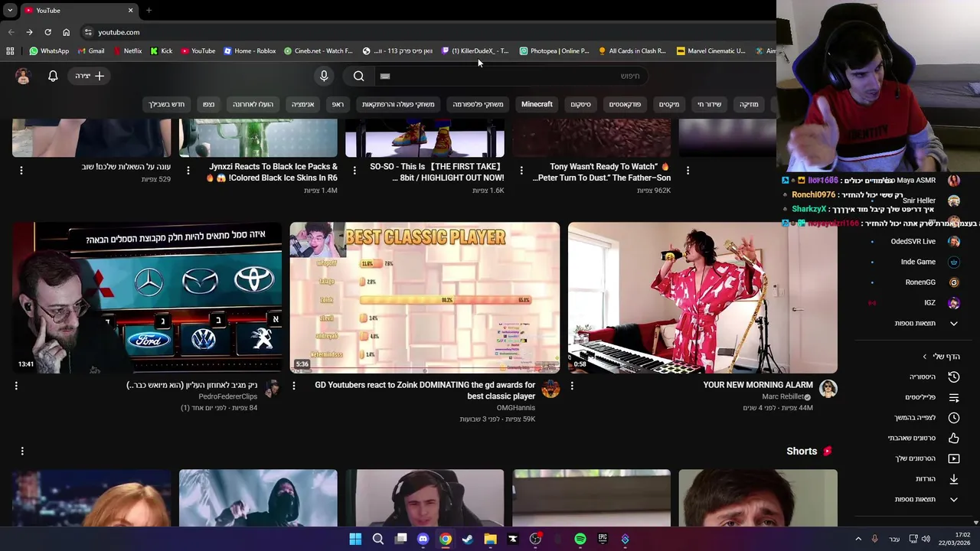Open the account avatar menu

[23, 76]
